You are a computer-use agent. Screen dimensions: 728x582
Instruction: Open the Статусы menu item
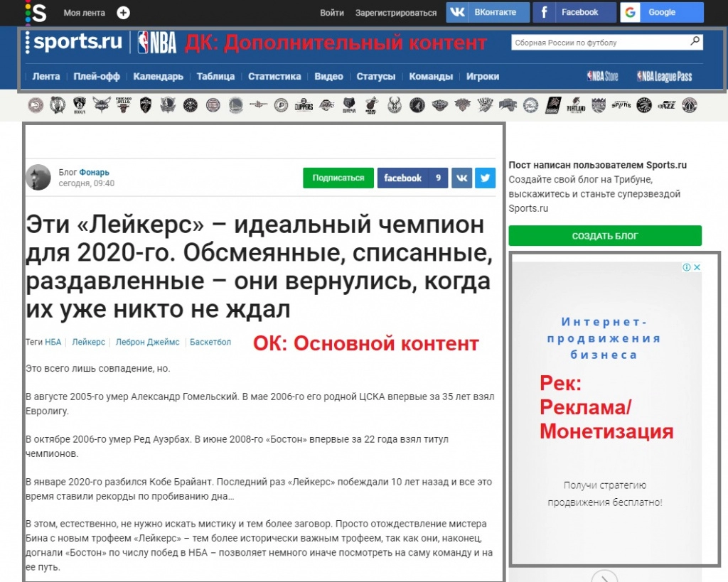pos(376,76)
